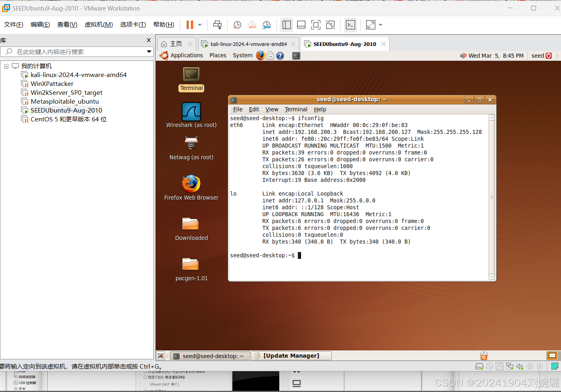
Task: Open the 文件(F) menu
Action: (14, 25)
